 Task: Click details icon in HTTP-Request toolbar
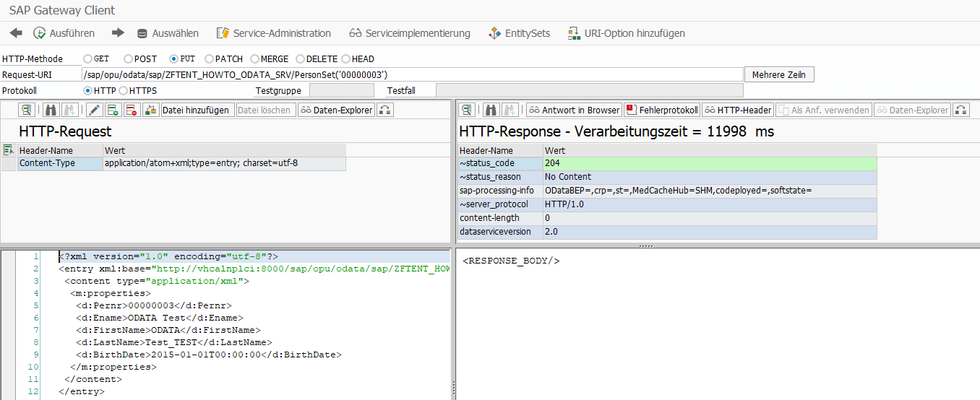point(27,110)
